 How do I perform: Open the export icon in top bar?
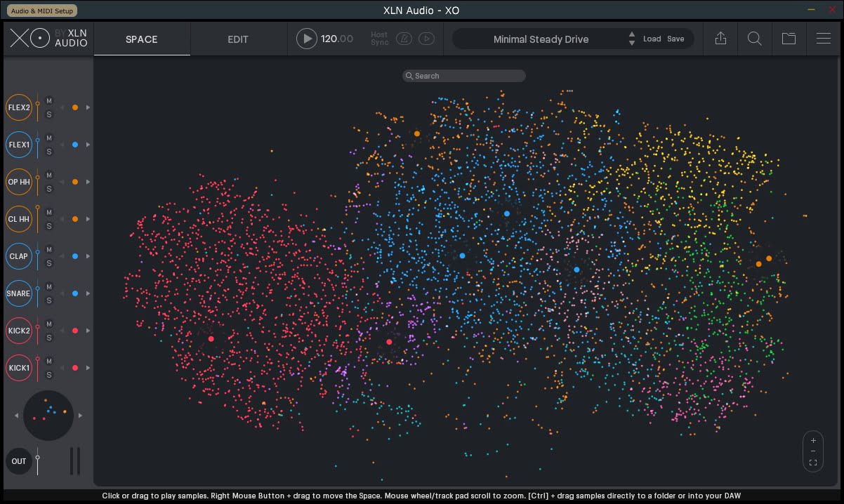tap(720, 39)
